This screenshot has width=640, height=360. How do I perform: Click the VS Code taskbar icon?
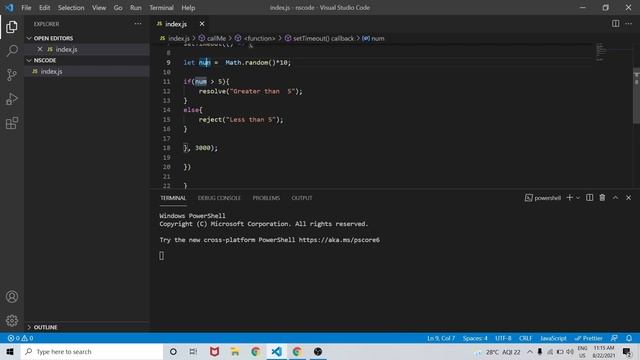tap(276, 351)
